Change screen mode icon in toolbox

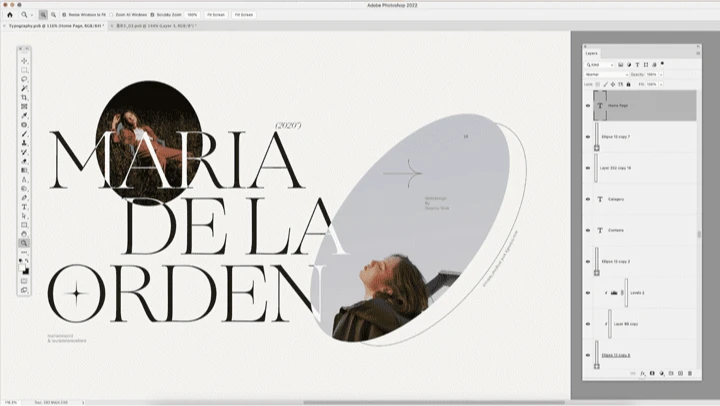coord(24,290)
